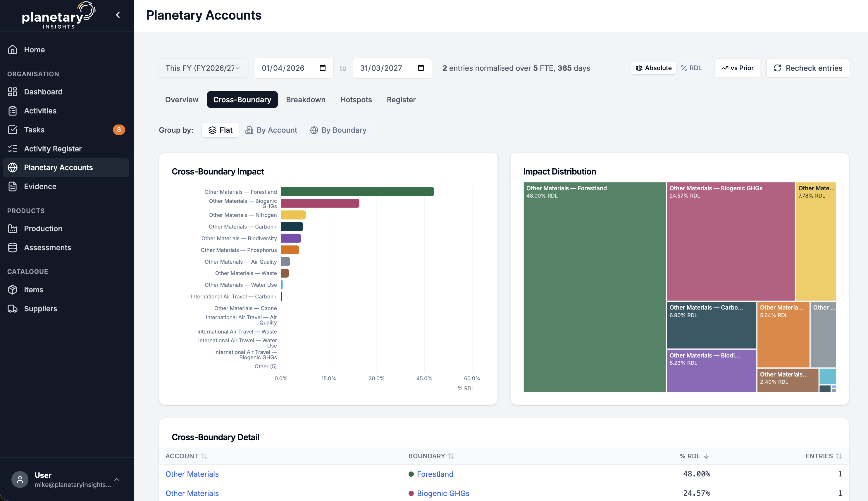The height and width of the screenshot is (501, 868).
Task: Click the scales icon in Absolute
Action: (x=639, y=68)
